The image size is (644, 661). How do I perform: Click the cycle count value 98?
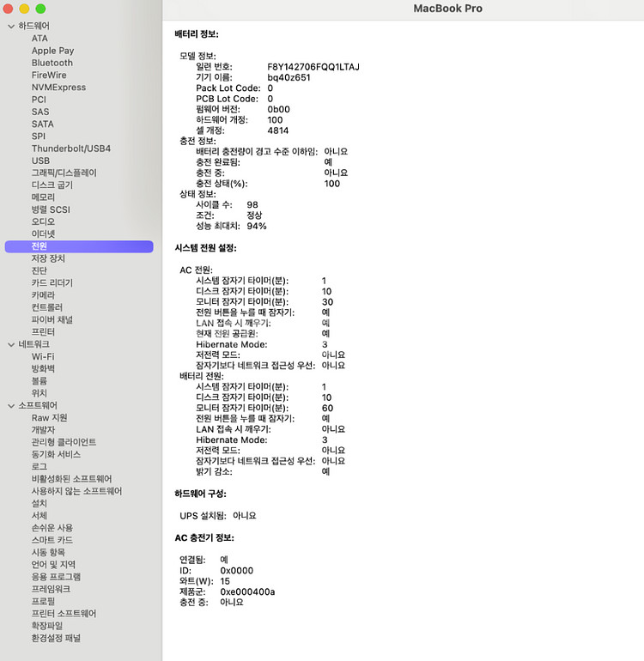tap(252, 205)
